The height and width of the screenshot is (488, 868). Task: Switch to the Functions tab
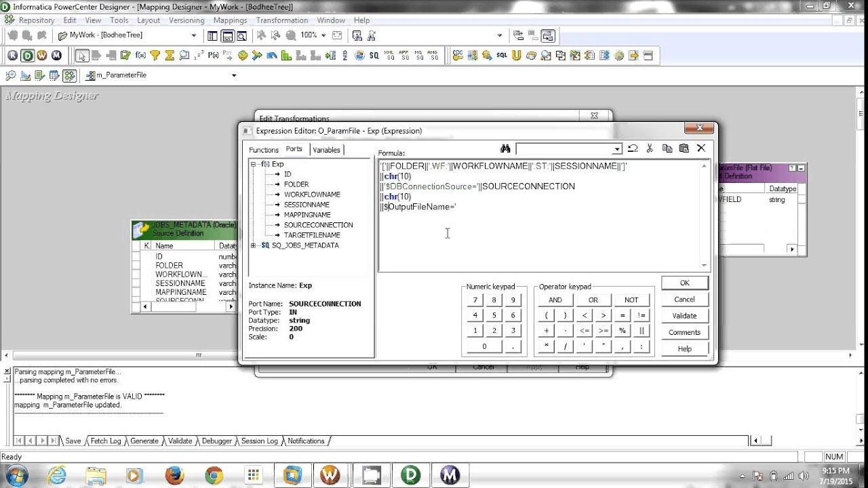click(263, 150)
